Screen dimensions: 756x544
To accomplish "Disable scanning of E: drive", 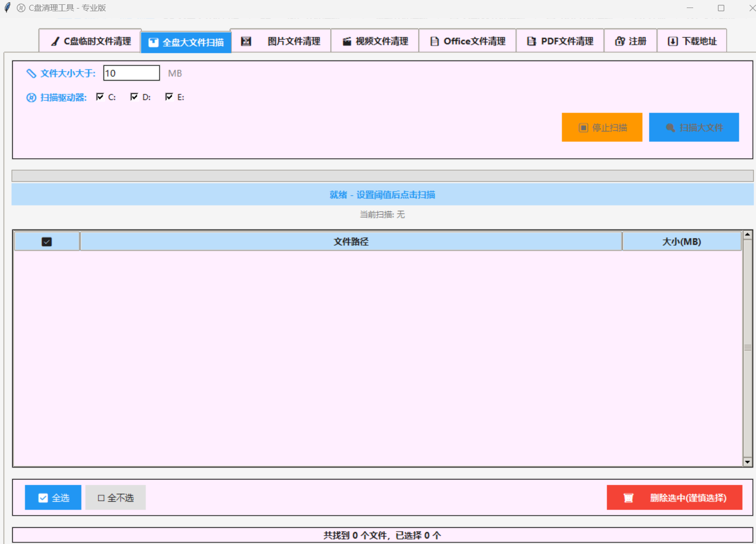I will pos(169,97).
